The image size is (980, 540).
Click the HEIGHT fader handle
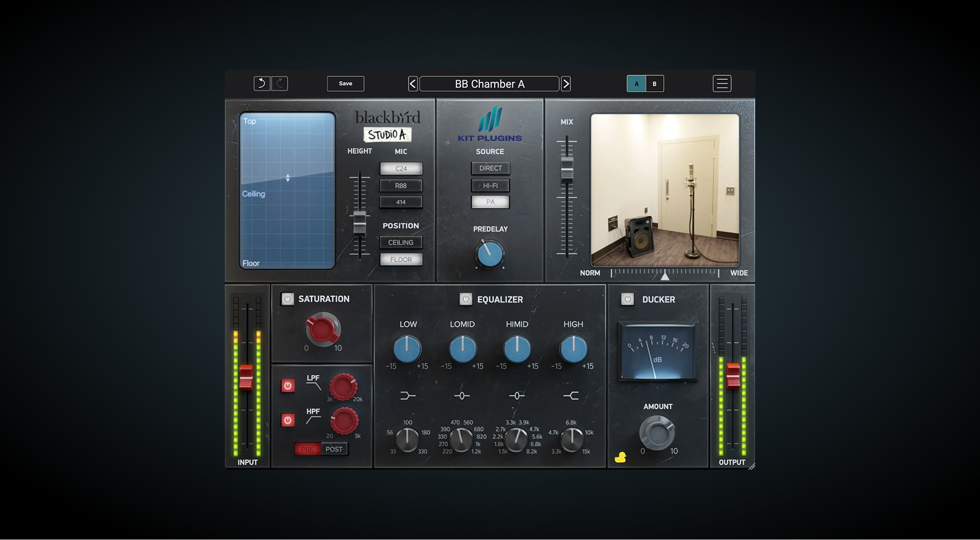pos(360,222)
